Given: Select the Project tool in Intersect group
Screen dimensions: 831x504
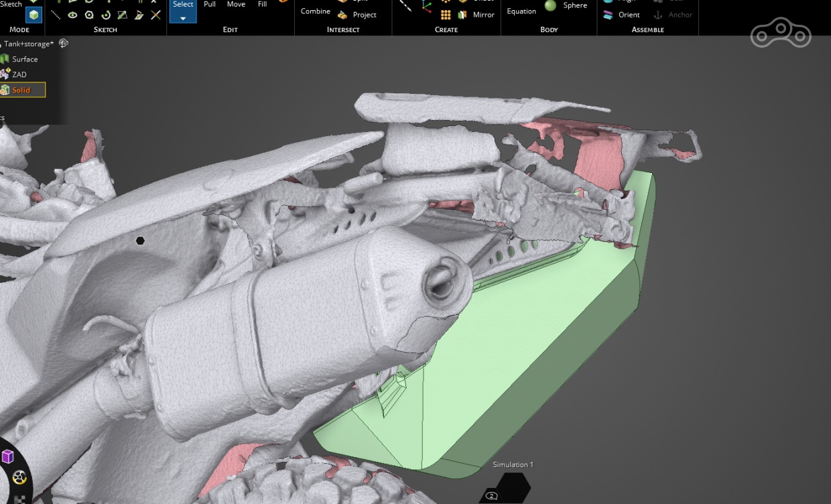Looking at the screenshot, I should point(357,15).
